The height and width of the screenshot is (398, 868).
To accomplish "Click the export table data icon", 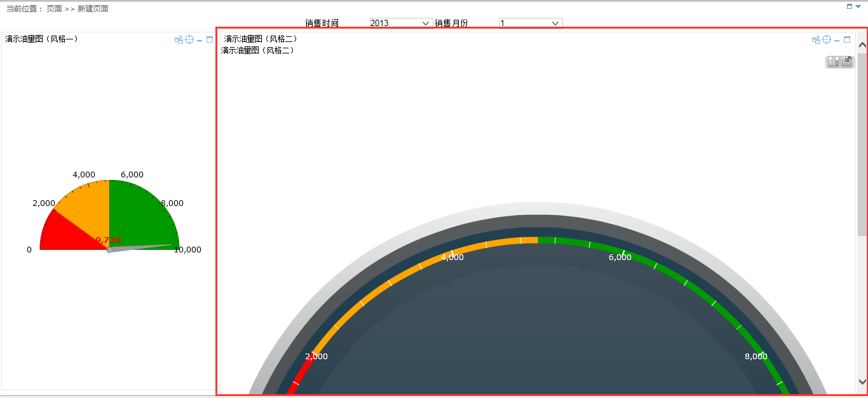I will coord(846,62).
